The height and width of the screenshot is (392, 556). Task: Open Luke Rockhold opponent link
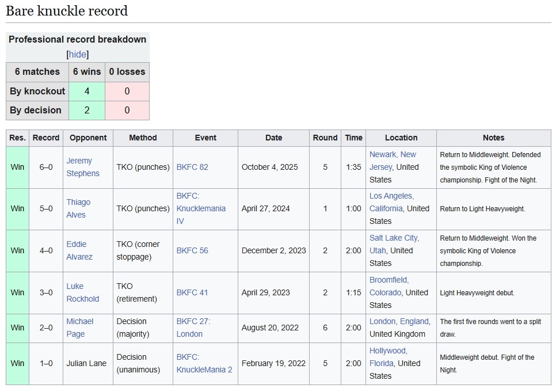coord(83,292)
